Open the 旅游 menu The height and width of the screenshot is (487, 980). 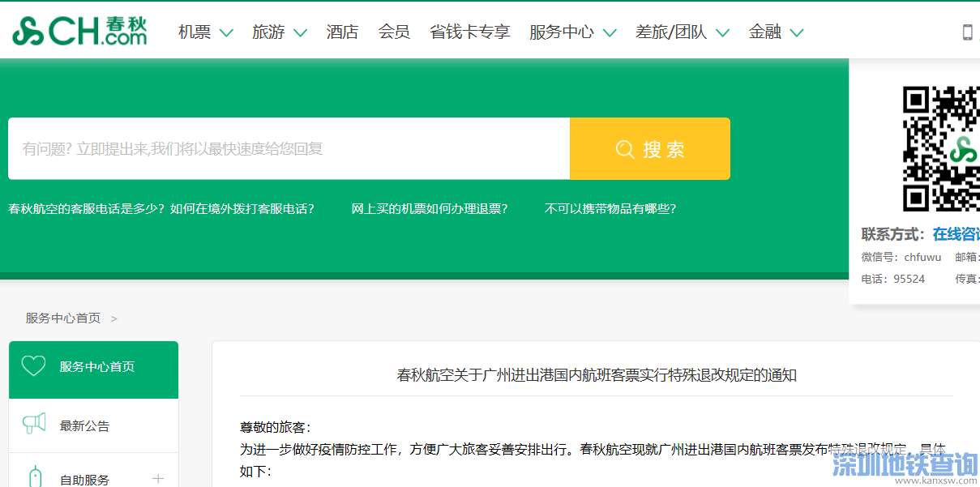[268, 32]
